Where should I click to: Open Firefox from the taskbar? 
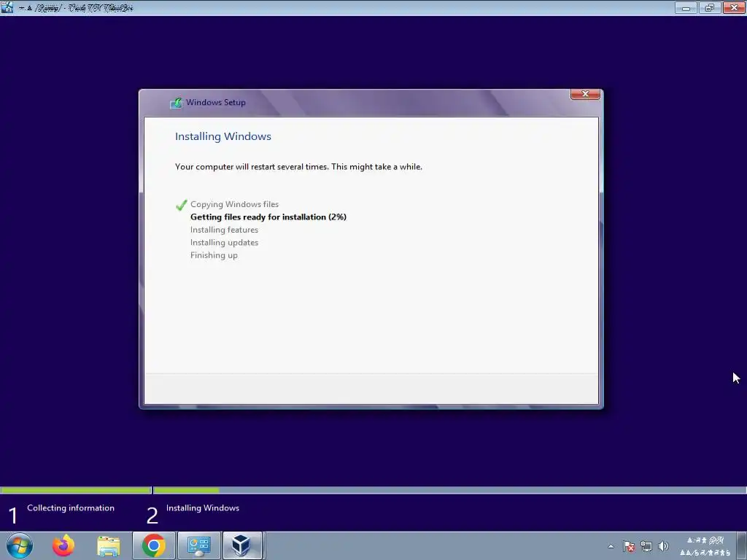tap(63, 545)
